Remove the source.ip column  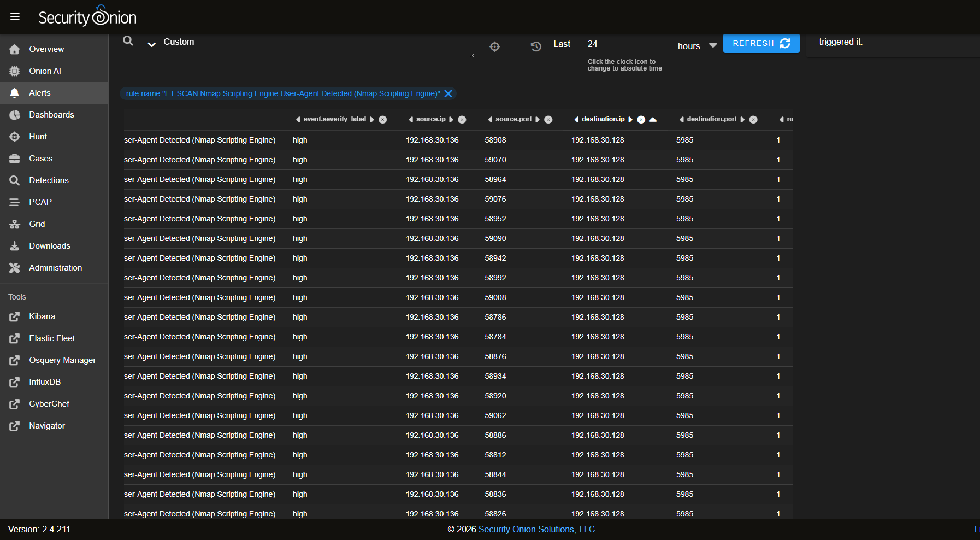pyautogui.click(x=462, y=120)
